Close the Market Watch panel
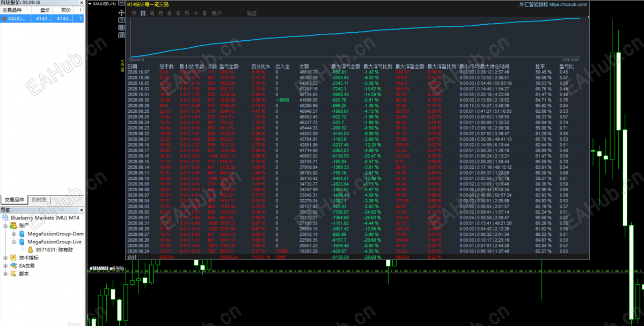This screenshot has height=326, width=644. click(82, 3)
